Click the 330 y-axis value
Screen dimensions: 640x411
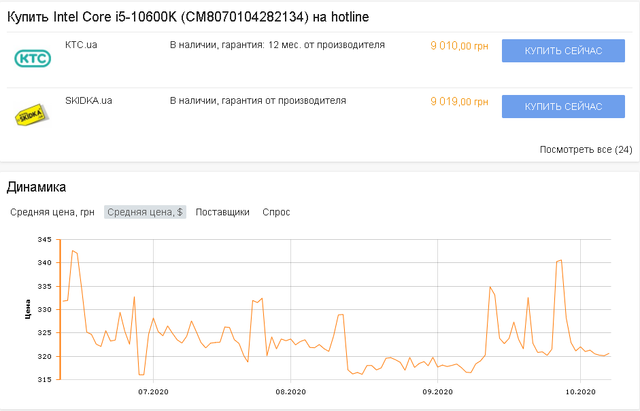click(44, 310)
